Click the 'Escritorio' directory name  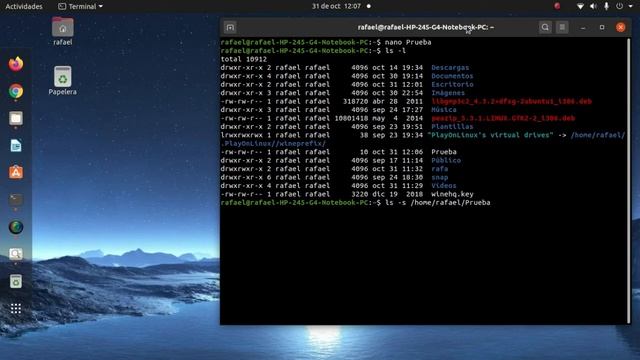452,84
